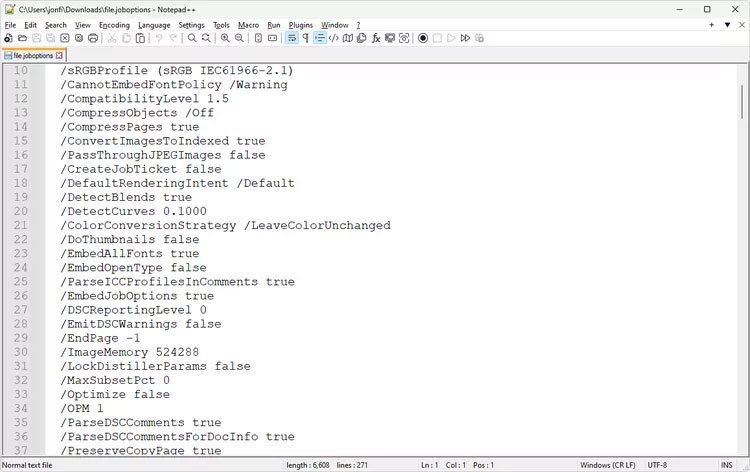Click Windows (CR LF) in status bar
This screenshot has width=750, height=472.
[x=607, y=465]
